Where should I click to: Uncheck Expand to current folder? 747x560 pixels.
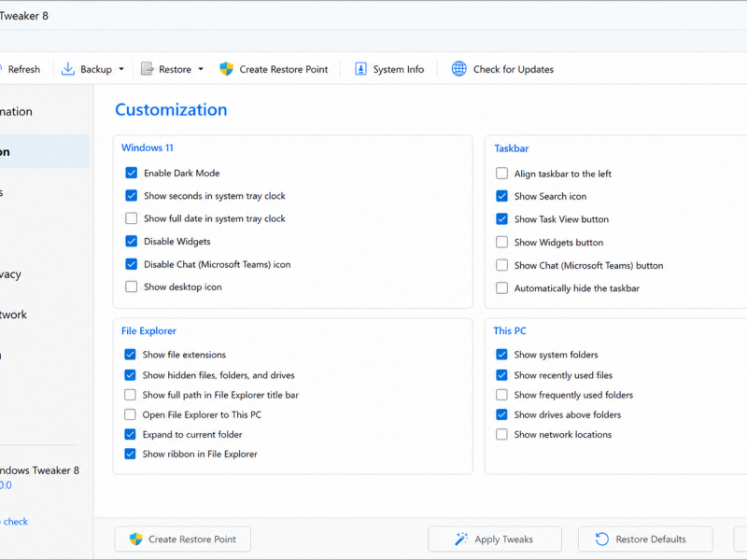tap(130, 434)
